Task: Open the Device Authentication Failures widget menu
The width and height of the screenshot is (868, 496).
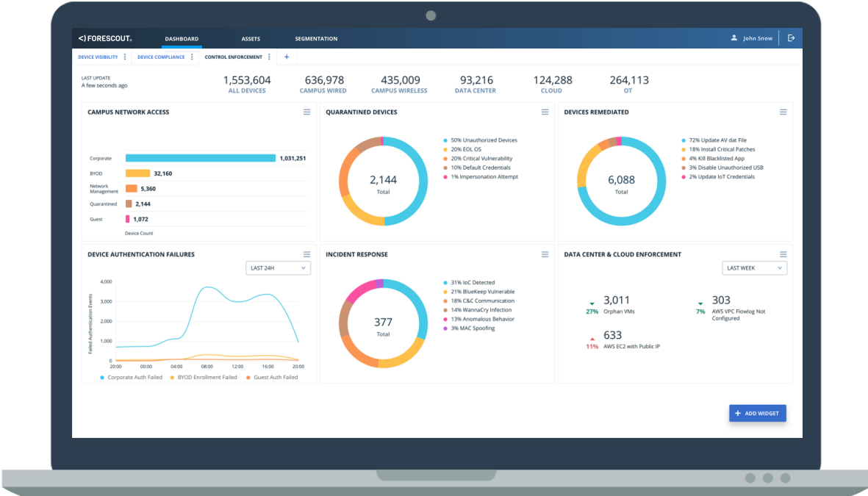Action: click(306, 254)
